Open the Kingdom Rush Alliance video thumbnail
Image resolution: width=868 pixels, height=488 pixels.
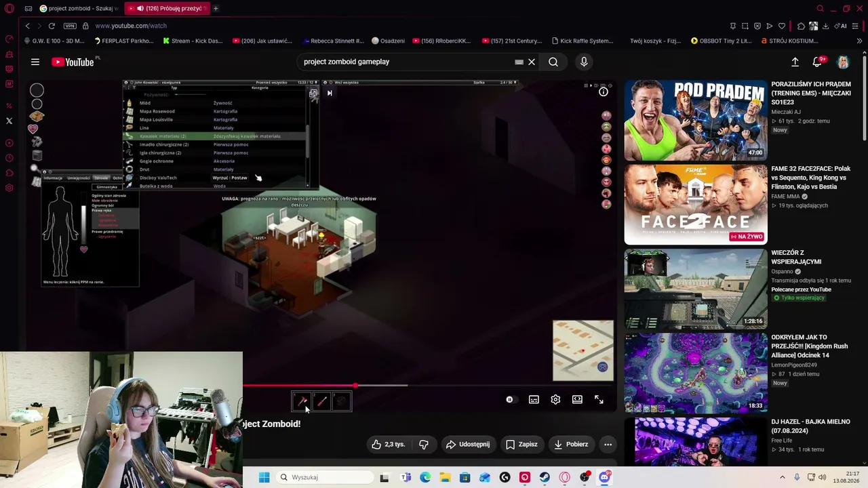click(696, 373)
